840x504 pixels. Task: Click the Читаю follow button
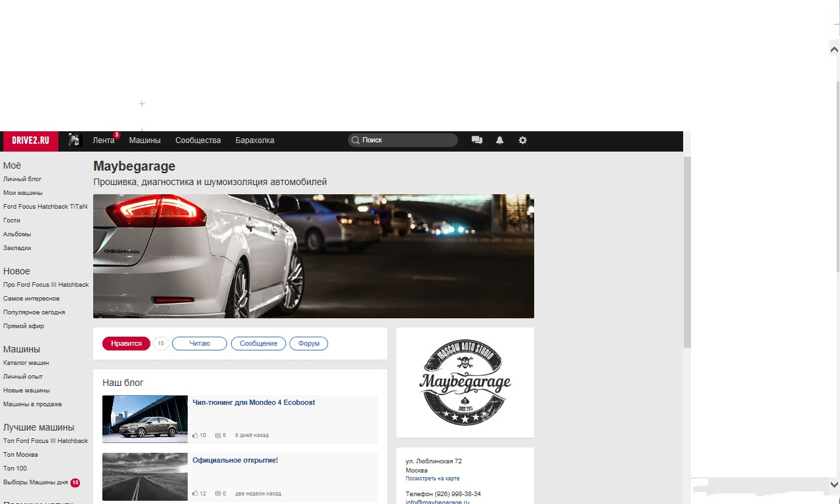coord(199,344)
